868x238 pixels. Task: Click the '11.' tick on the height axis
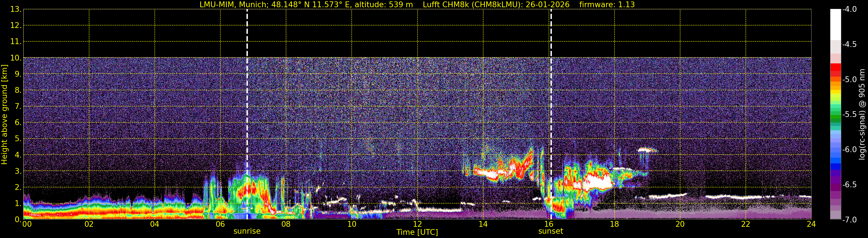pyautogui.click(x=16, y=42)
